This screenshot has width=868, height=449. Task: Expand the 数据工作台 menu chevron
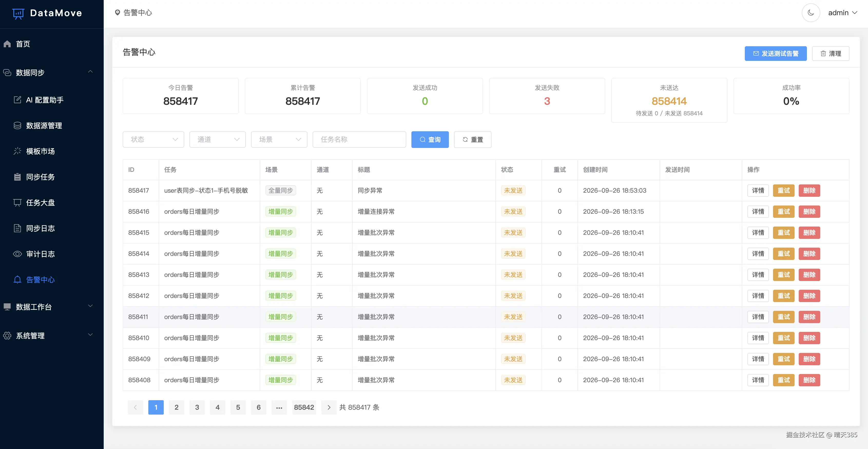90,306
